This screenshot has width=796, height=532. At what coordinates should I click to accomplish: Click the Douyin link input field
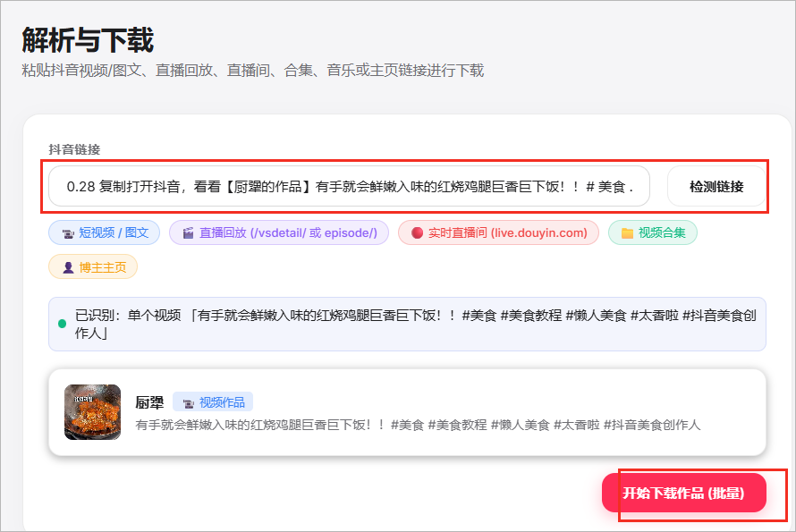pos(350,186)
